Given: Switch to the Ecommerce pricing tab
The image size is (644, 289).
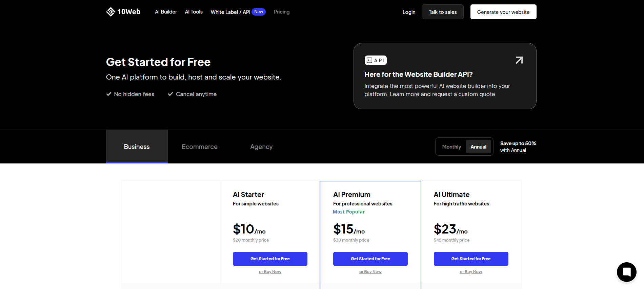Looking at the screenshot, I should [x=200, y=147].
